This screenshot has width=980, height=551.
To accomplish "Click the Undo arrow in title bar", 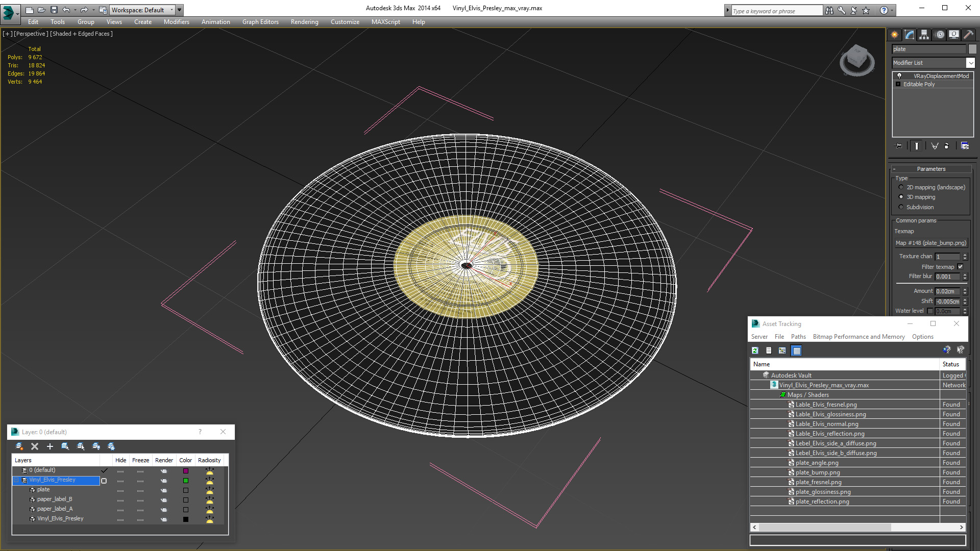I will 66,10.
